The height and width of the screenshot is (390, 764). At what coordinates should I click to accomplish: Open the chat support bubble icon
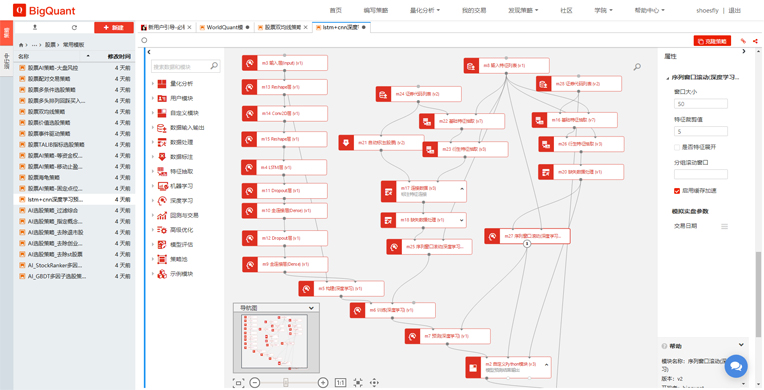pos(736,366)
